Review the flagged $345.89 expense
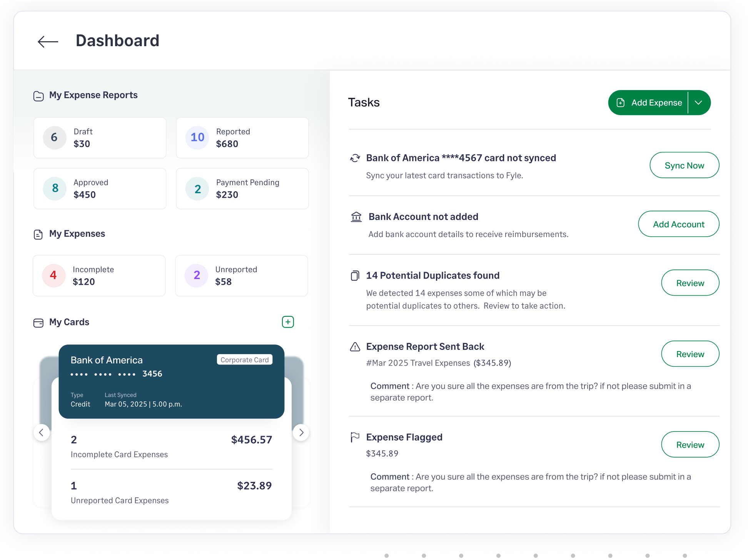The height and width of the screenshot is (560, 748). click(x=690, y=445)
